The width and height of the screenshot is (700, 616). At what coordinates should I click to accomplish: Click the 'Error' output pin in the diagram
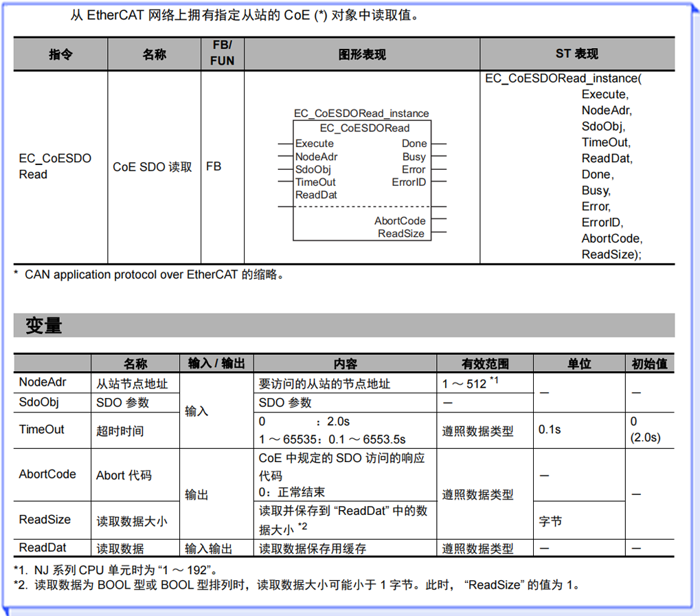tap(414, 170)
